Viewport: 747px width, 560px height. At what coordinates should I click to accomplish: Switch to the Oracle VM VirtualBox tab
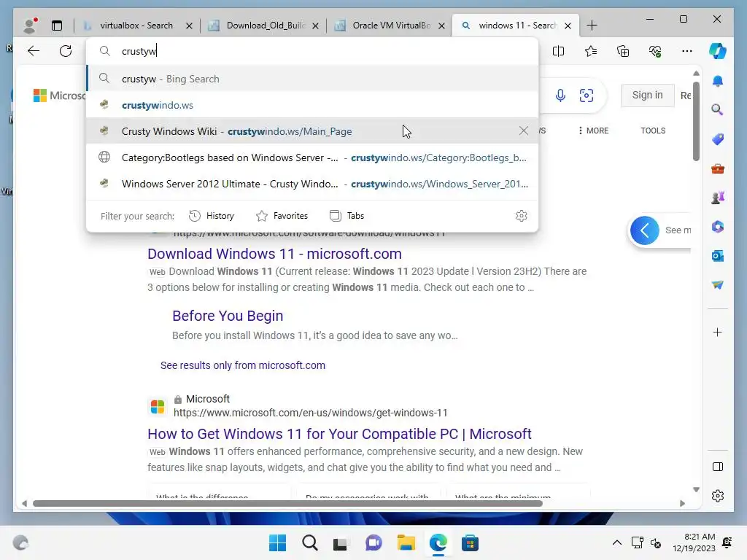click(x=391, y=26)
